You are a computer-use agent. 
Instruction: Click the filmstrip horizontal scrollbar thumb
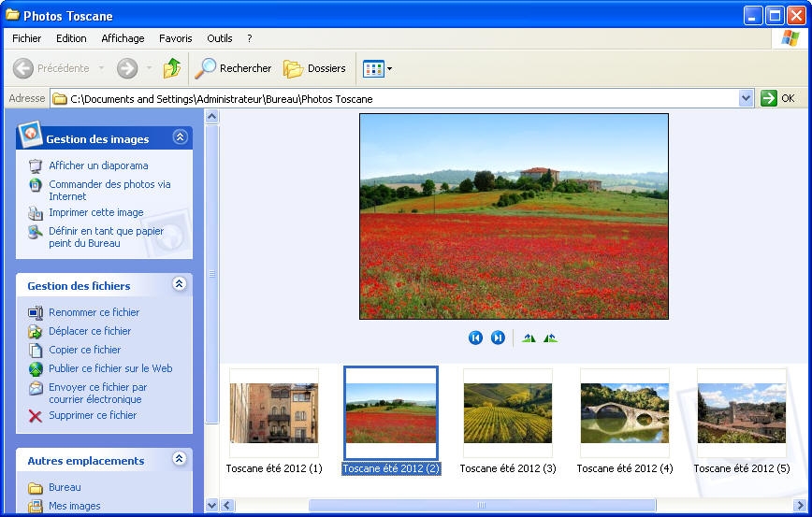point(482,505)
